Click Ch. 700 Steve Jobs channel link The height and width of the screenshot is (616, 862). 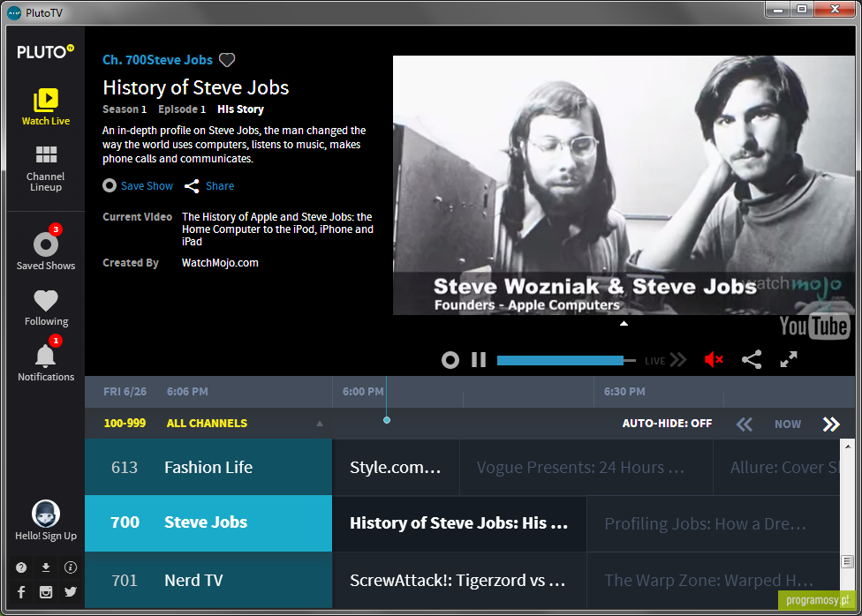(x=157, y=60)
